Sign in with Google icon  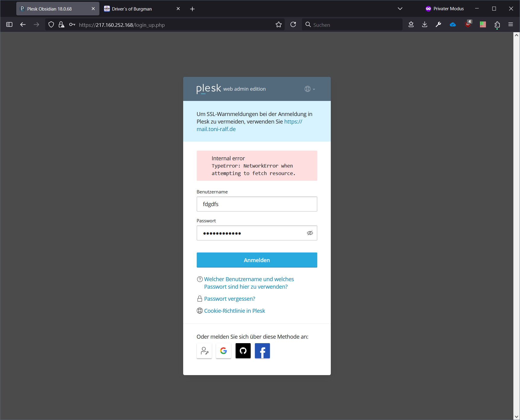point(224,351)
